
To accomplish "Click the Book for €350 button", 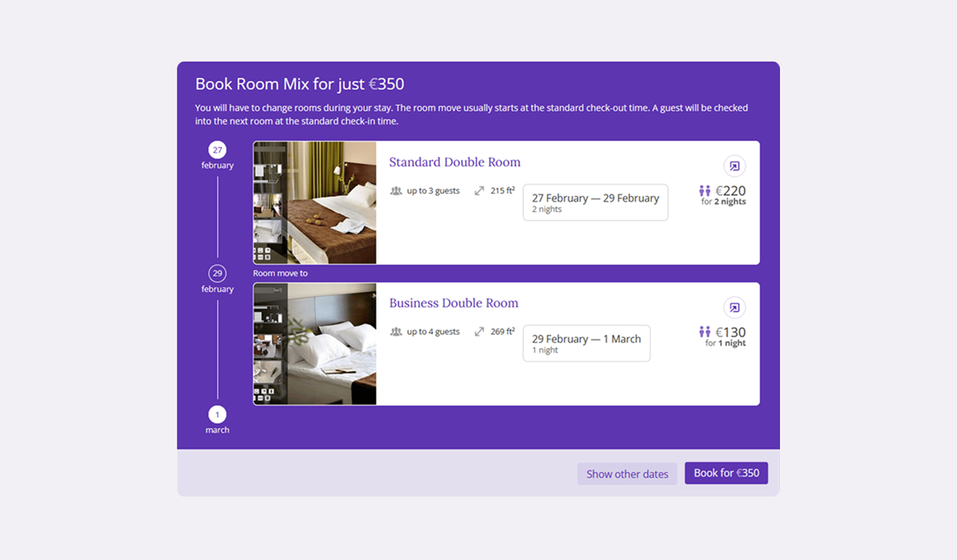I will click(x=726, y=473).
